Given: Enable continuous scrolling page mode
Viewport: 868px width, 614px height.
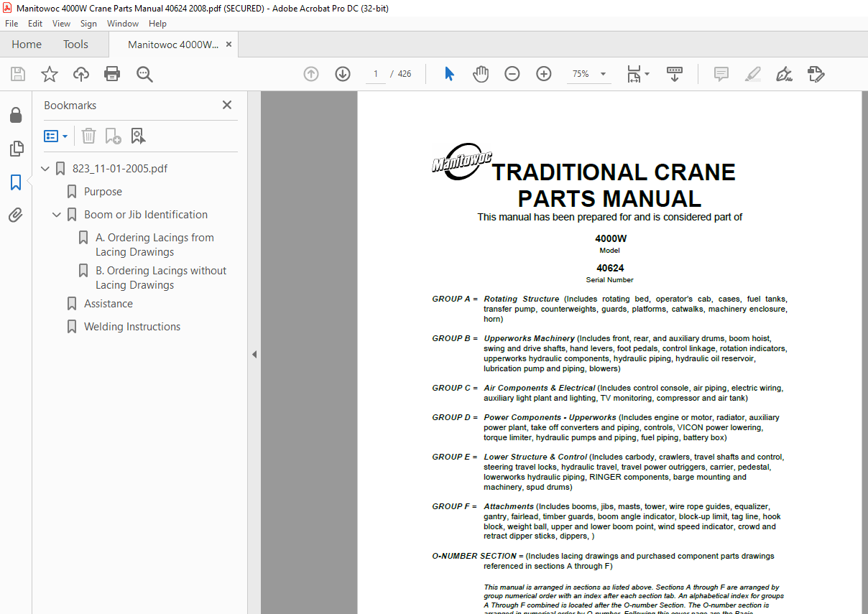Looking at the screenshot, I should pos(674,73).
